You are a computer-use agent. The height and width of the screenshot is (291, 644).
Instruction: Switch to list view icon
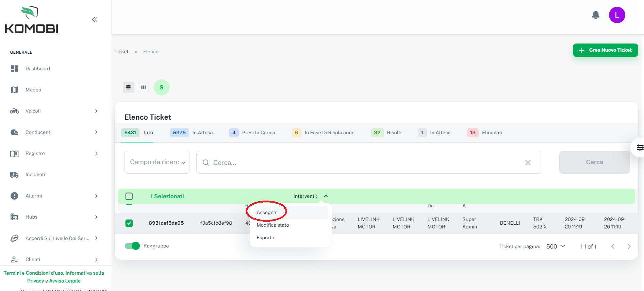tap(128, 87)
